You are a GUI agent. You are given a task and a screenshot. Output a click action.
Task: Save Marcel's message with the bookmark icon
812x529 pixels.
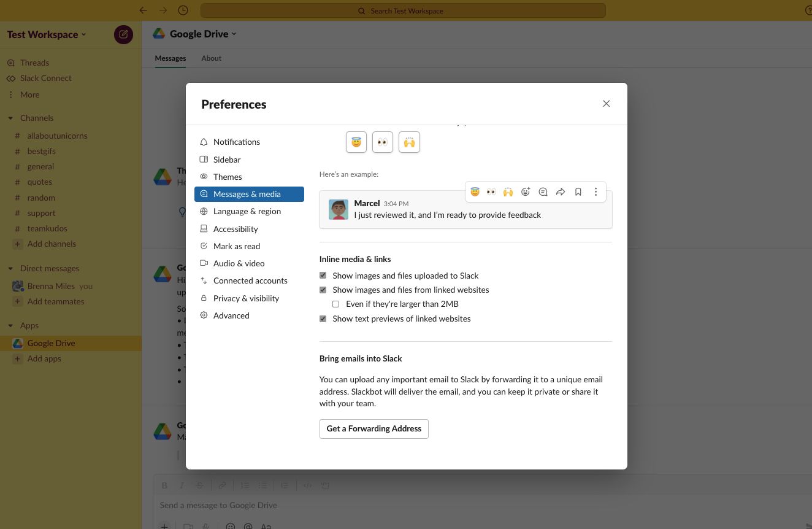pos(578,191)
